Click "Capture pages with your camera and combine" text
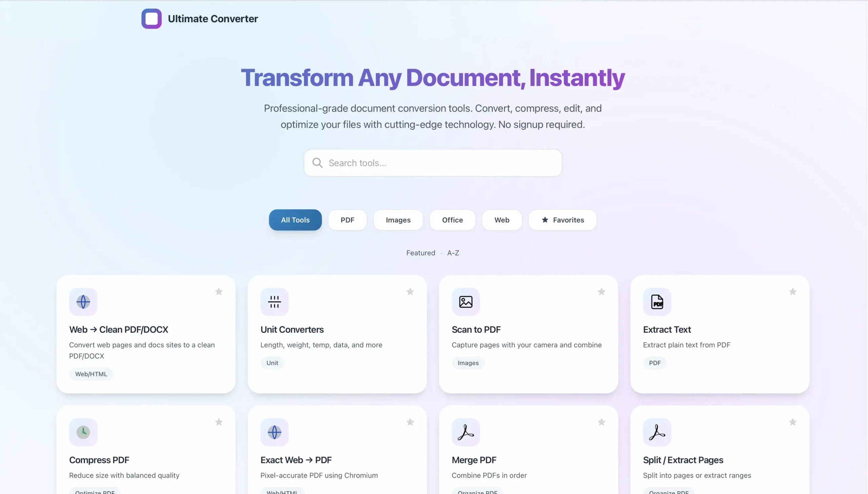This screenshot has width=868, height=494. coord(527,345)
